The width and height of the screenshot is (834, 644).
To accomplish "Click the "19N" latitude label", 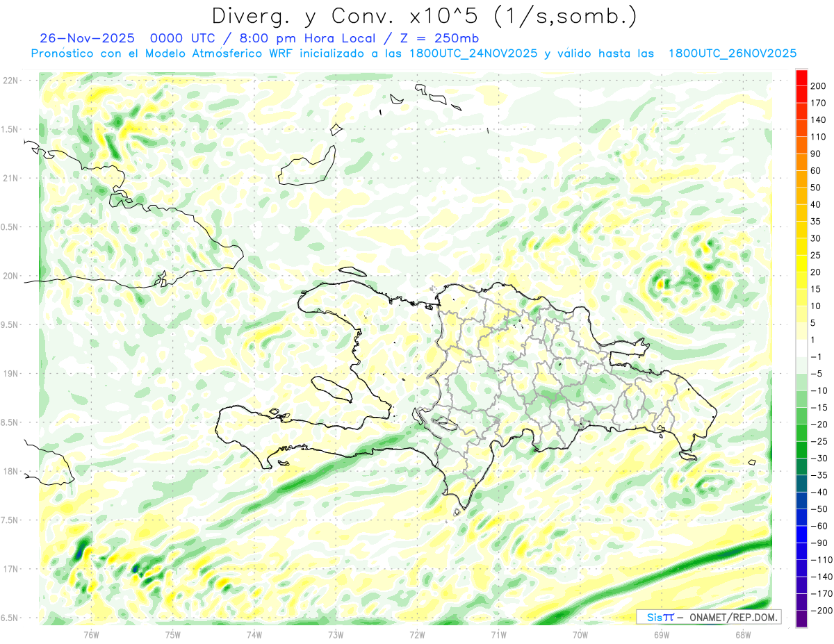I will [11, 374].
